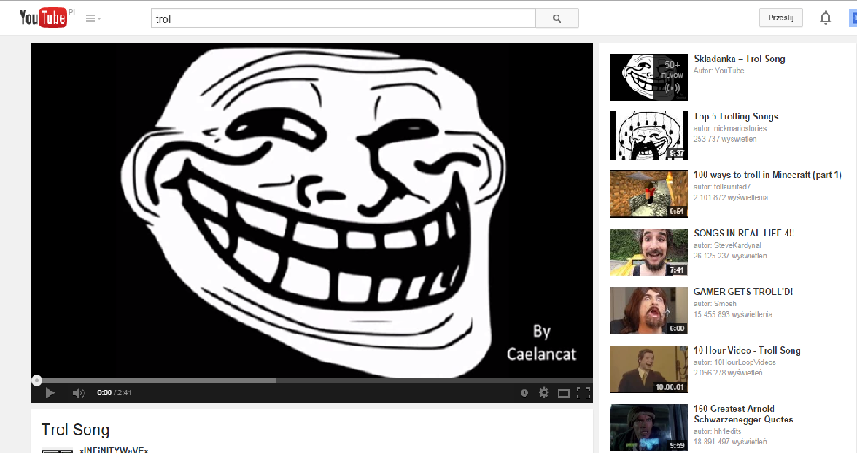Click the author under Top 5 Trolling Songs
The width and height of the screenshot is (857, 458).
click(x=730, y=128)
